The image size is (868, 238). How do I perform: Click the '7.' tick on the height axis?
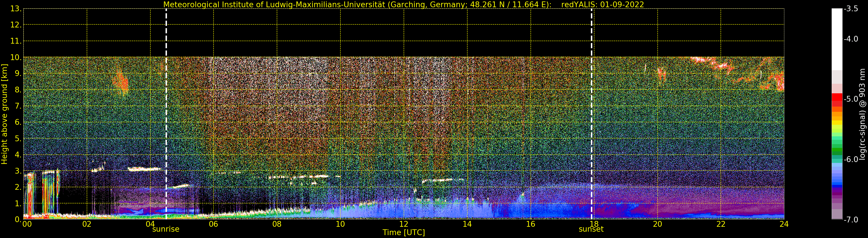pos(18,106)
